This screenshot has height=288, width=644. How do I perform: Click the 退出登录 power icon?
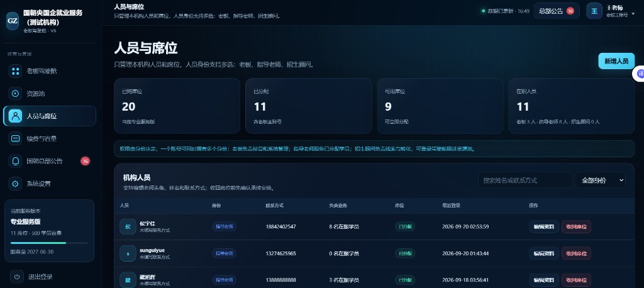[x=17, y=277]
